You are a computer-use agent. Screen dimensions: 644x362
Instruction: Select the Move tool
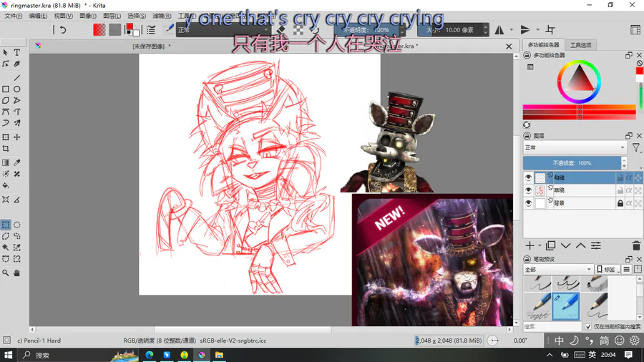pos(17,137)
